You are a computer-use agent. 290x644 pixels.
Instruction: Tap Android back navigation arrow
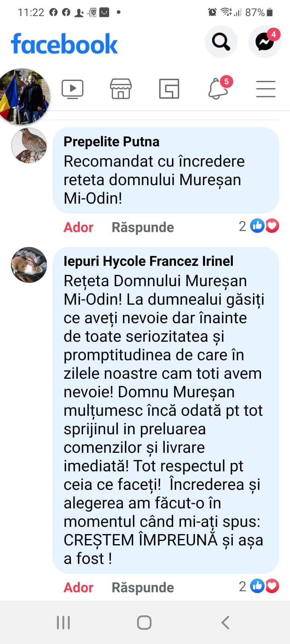pyautogui.click(x=226, y=622)
